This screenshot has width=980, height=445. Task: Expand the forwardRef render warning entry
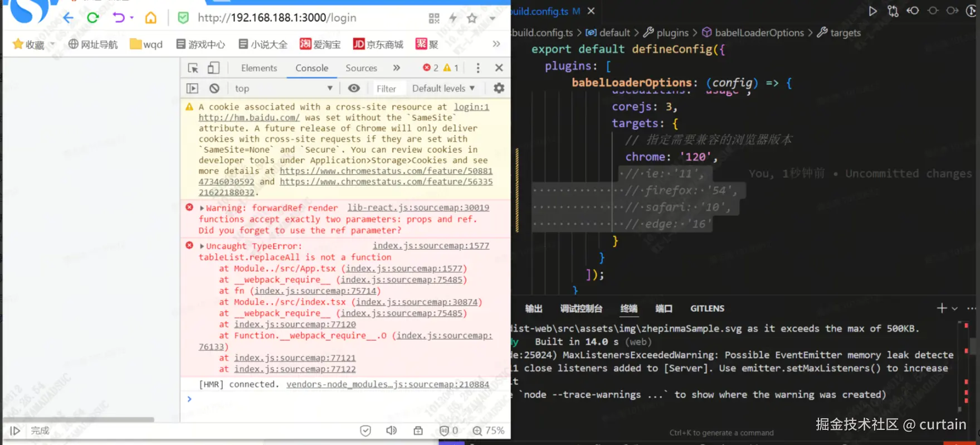coord(202,208)
